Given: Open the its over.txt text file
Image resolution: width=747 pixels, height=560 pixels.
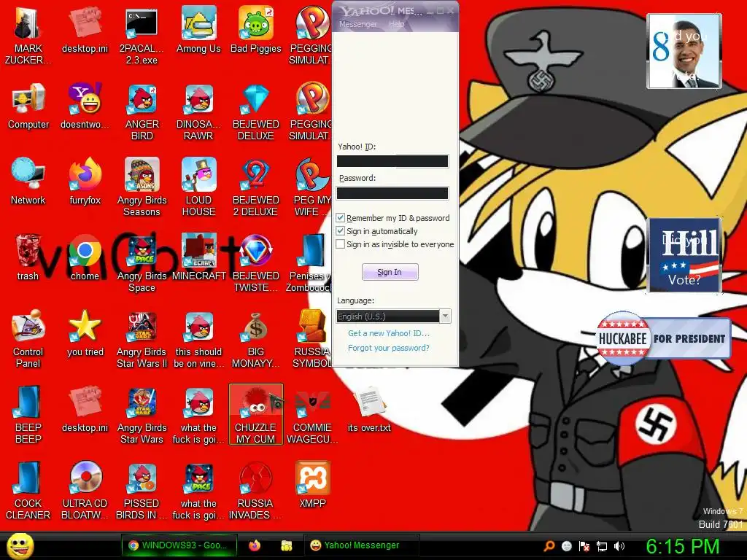Looking at the screenshot, I should [369, 410].
